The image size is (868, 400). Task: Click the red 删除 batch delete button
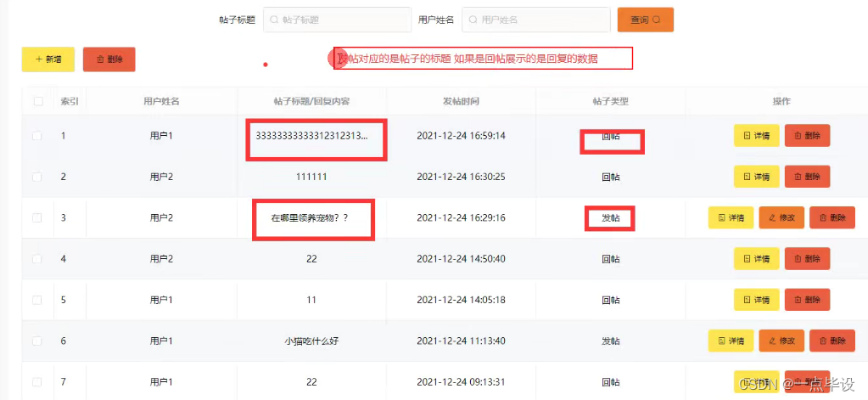tap(109, 59)
